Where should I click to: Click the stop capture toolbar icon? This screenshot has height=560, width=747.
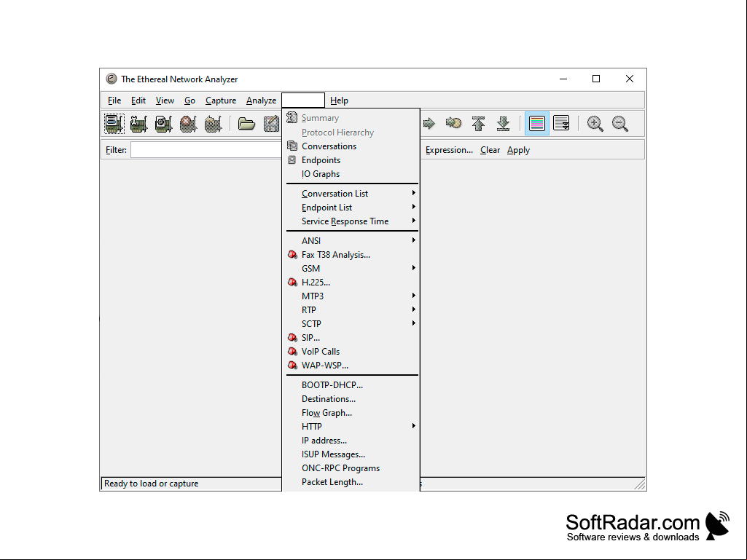(188, 124)
